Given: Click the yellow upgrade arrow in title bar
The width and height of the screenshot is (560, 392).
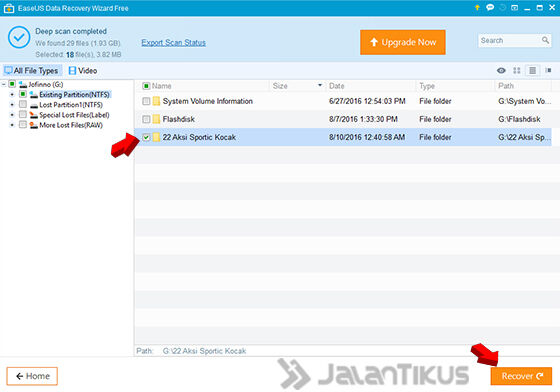Looking at the screenshot, I should 477,7.
